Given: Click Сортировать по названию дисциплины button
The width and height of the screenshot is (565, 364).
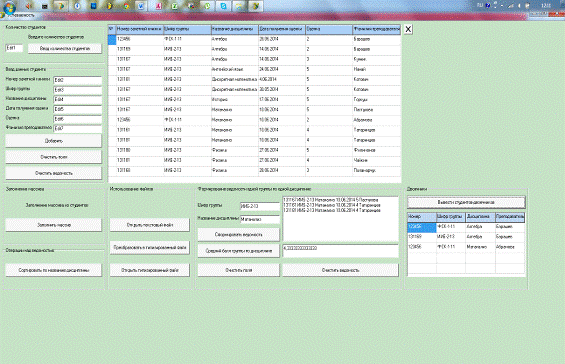Looking at the screenshot, I should 54,270.
